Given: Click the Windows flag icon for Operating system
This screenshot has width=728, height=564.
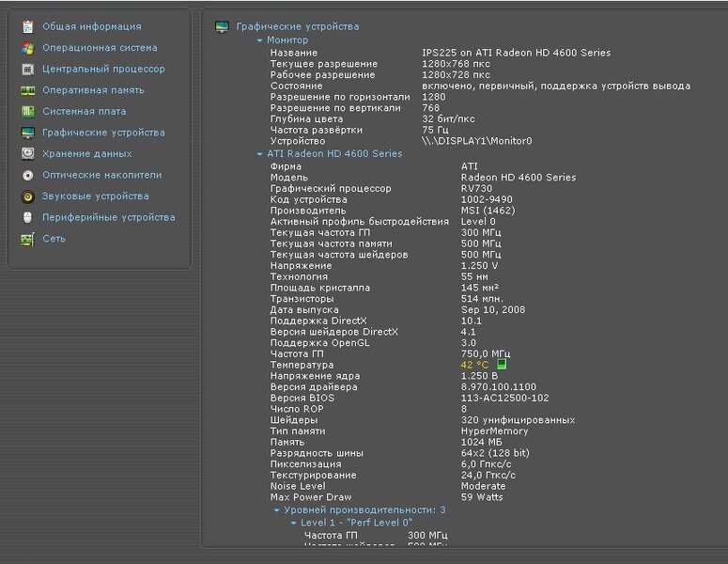Looking at the screenshot, I should click(28, 48).
